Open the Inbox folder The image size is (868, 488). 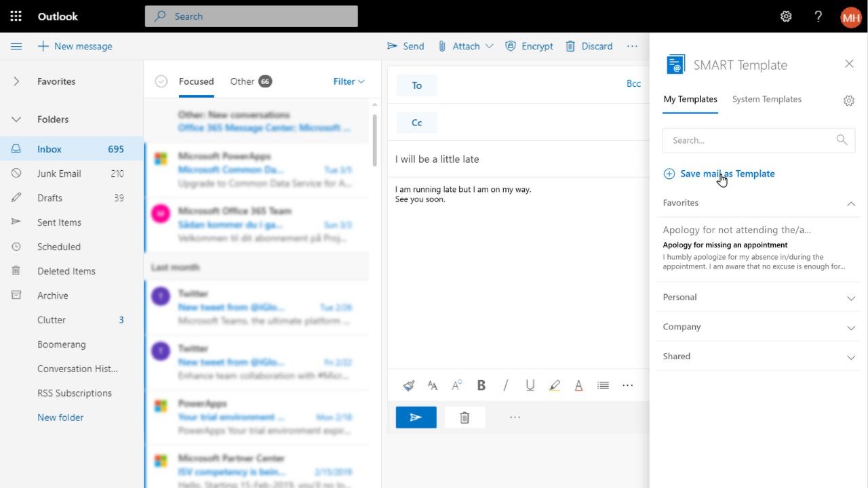click(x=72, y=149)
